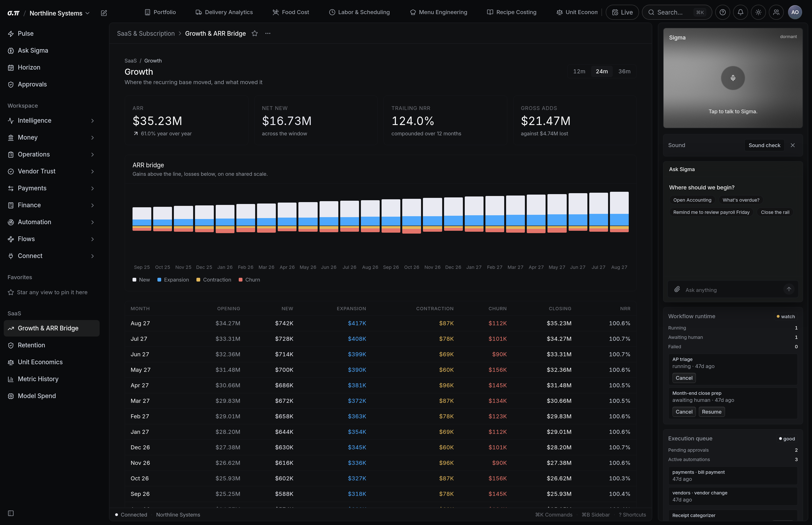Switch to Food Cost tab

click(291, 12)
